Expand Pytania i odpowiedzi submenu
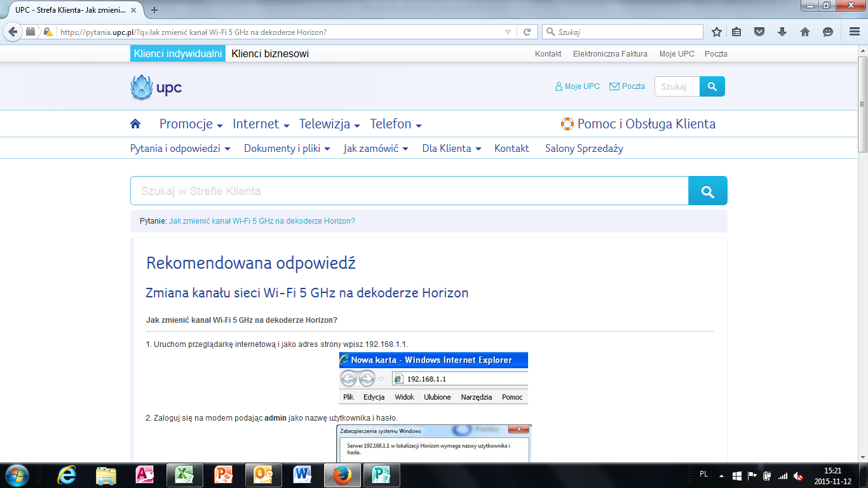The image size is (868, 488). pyautogui.click(x=180, y=148)
